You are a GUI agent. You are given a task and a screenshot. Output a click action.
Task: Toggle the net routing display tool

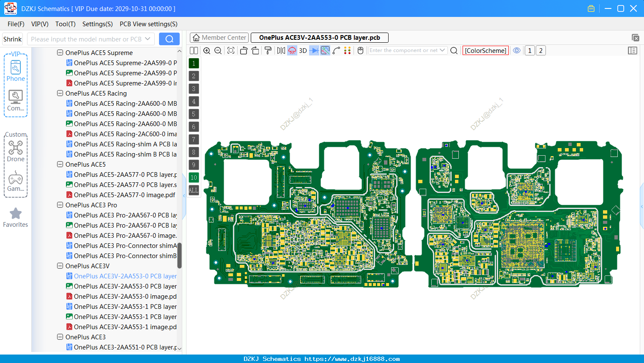click(x=325, y=50)
